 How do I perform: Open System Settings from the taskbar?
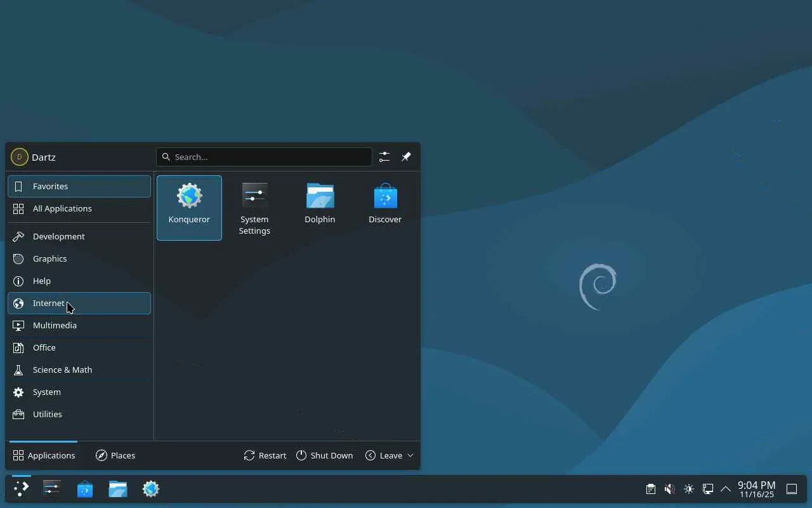(x=52, y=488)
